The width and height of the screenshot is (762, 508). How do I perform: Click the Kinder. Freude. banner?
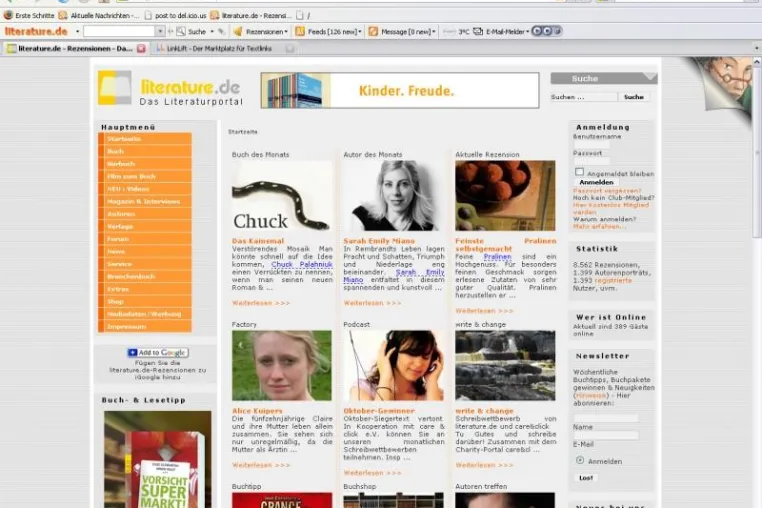400,90
